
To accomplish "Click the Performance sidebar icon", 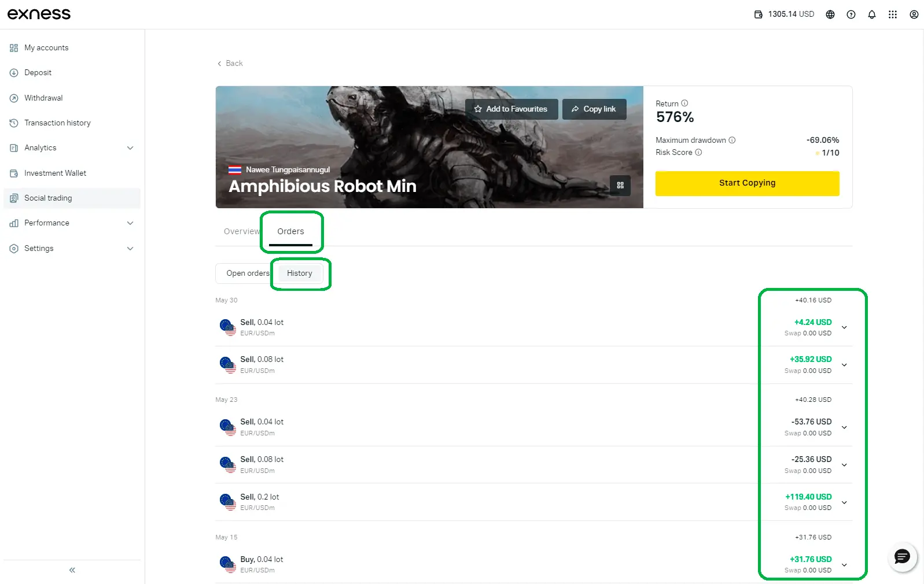I will click(x=14, y=223).
